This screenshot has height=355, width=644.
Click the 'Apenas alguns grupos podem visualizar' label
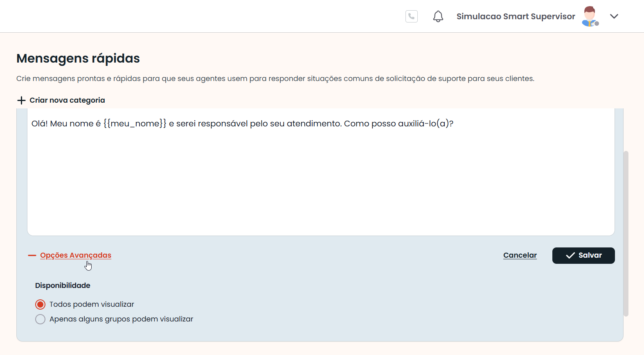coord(121,319)
